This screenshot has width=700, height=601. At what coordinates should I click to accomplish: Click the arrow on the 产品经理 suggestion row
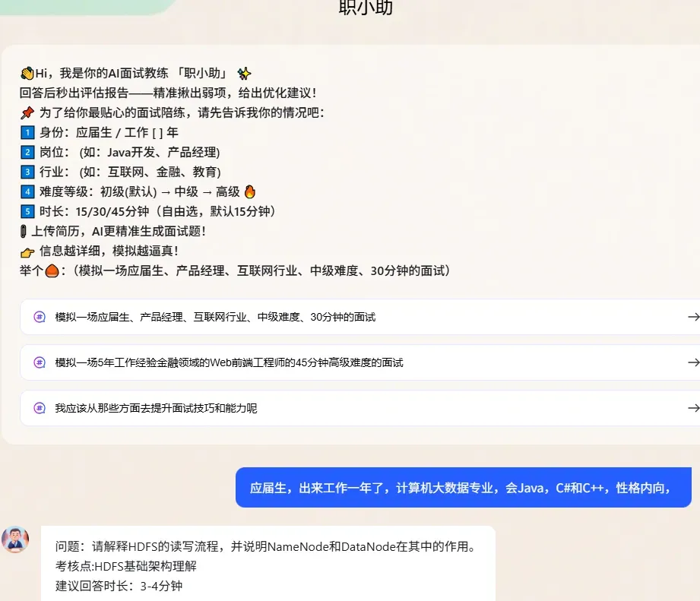click(x=693, y=317)
